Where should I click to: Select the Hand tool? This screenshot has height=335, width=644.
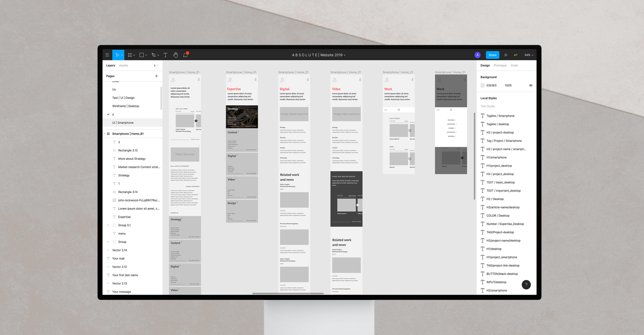(x=175, y=55)
